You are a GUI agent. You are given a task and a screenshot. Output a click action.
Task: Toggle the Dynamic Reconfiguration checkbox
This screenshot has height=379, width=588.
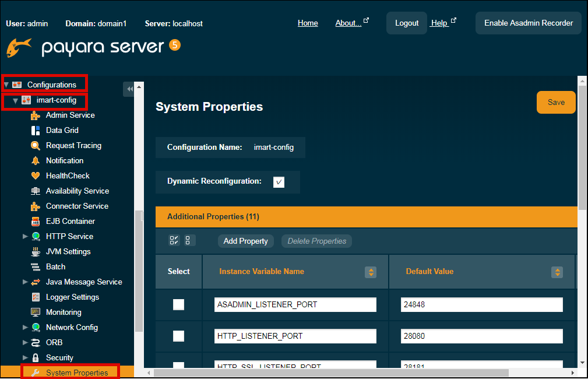tap(279, 182)
